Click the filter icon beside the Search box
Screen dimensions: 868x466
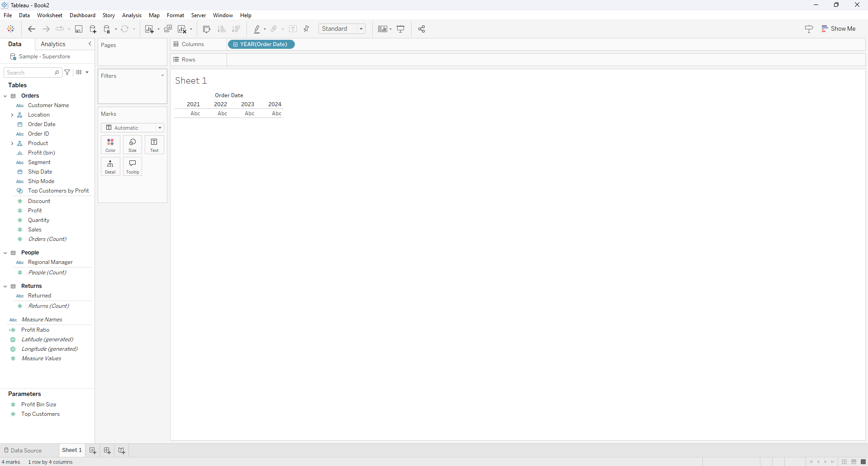point(67,72)
